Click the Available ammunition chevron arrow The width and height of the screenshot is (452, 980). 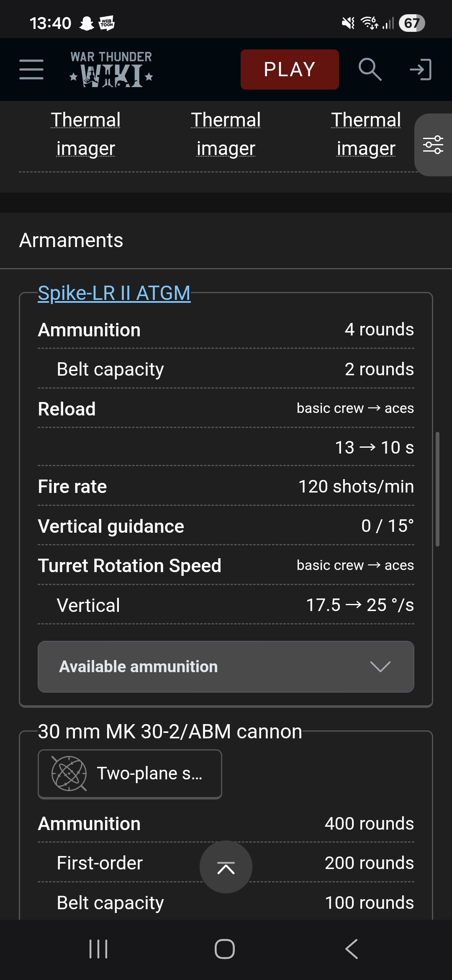pos(380,667)
